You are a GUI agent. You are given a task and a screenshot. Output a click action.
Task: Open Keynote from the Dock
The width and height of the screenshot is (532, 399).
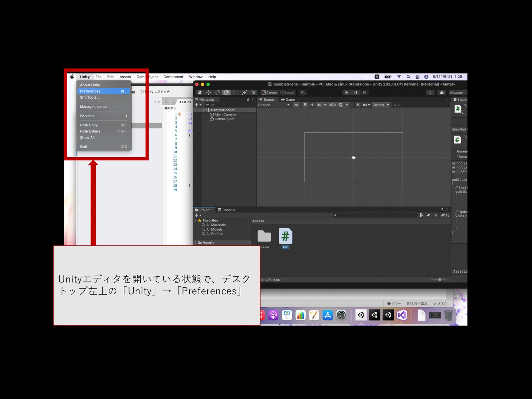pos(287,315)
